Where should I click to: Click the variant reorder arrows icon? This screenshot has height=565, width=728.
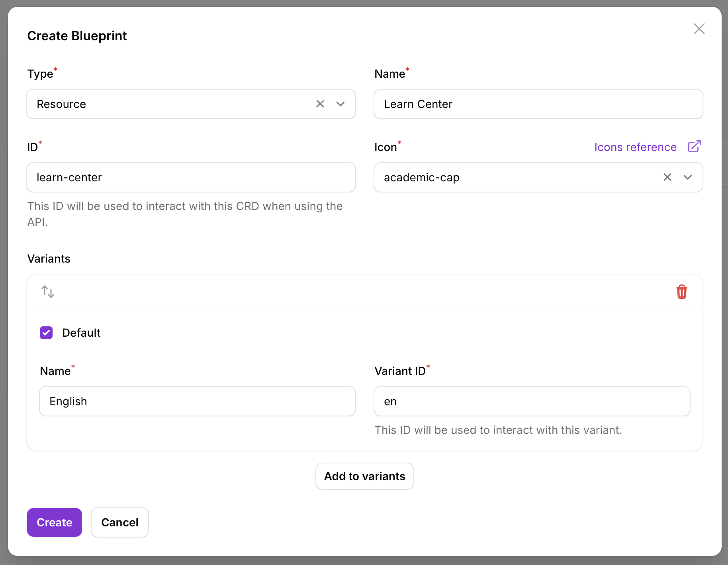click(47, 292)
